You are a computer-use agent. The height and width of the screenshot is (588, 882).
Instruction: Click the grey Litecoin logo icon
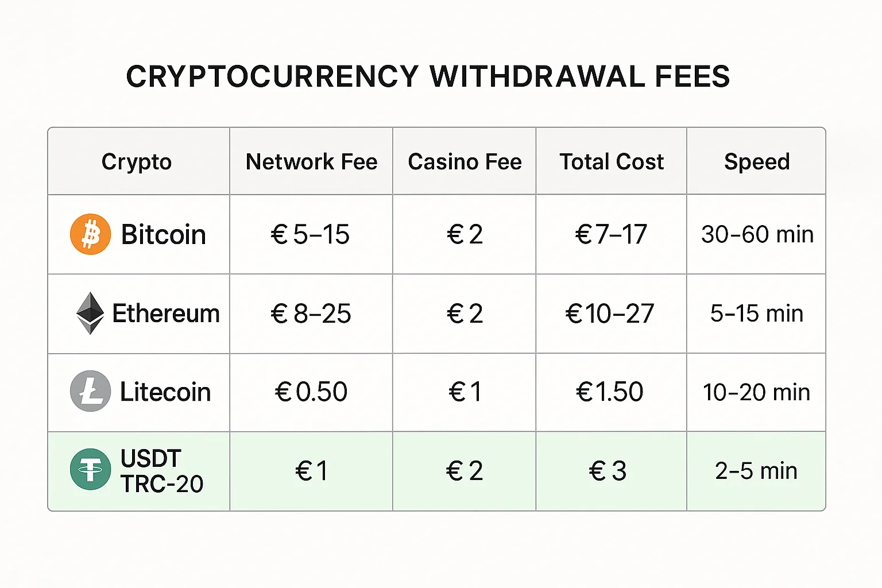click(x=90, y=392)
